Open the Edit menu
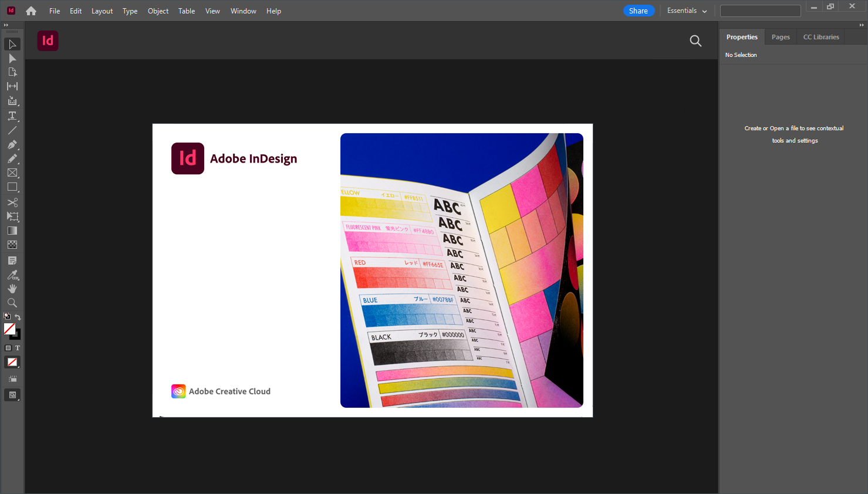This screenshot has height=494, width=868. (76, 11)
